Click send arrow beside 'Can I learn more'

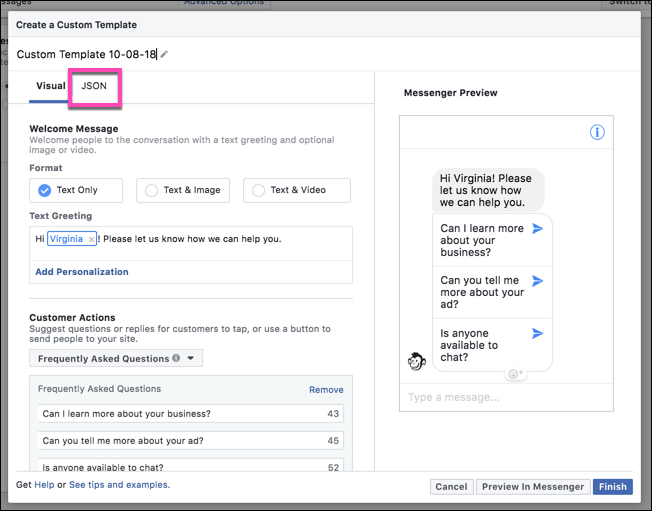[x=538, y=228]
